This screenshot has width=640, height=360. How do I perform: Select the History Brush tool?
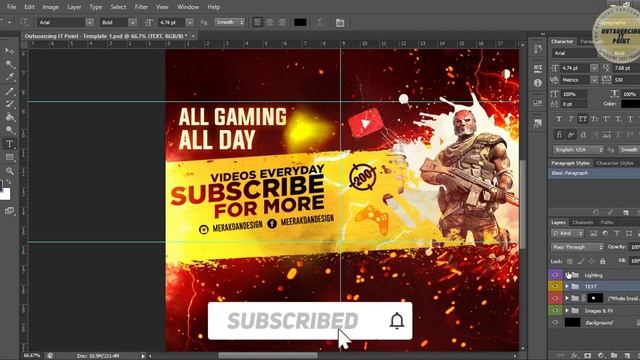pos(9,104)
